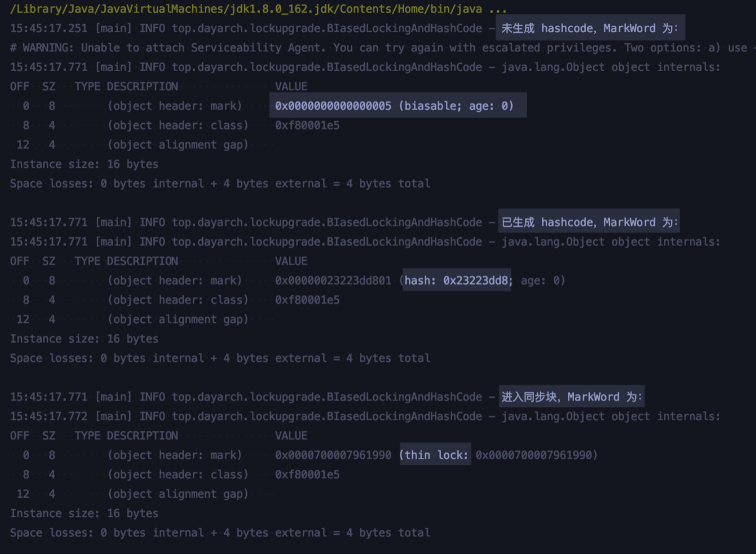The width and height of the screenshot is (756, 554).
Task: Click the 0x0000700007961990 value before "(thin lock:"
Action: (x=333, y=455)
